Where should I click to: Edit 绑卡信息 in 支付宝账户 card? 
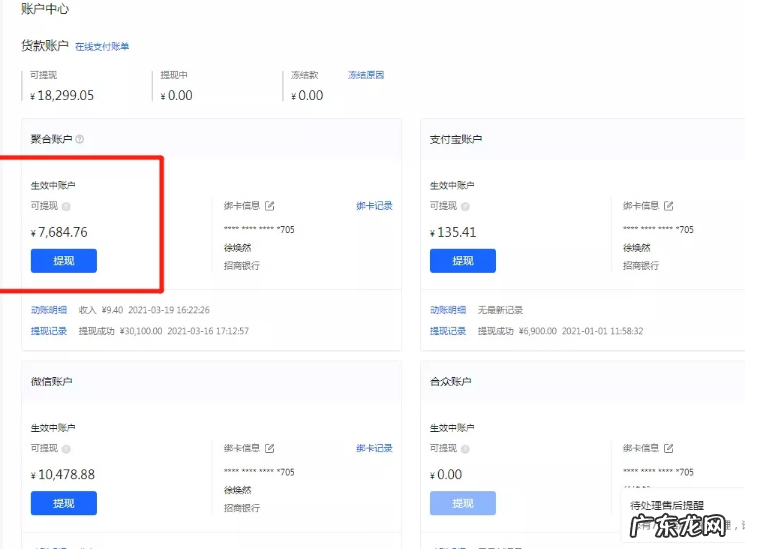668,206
